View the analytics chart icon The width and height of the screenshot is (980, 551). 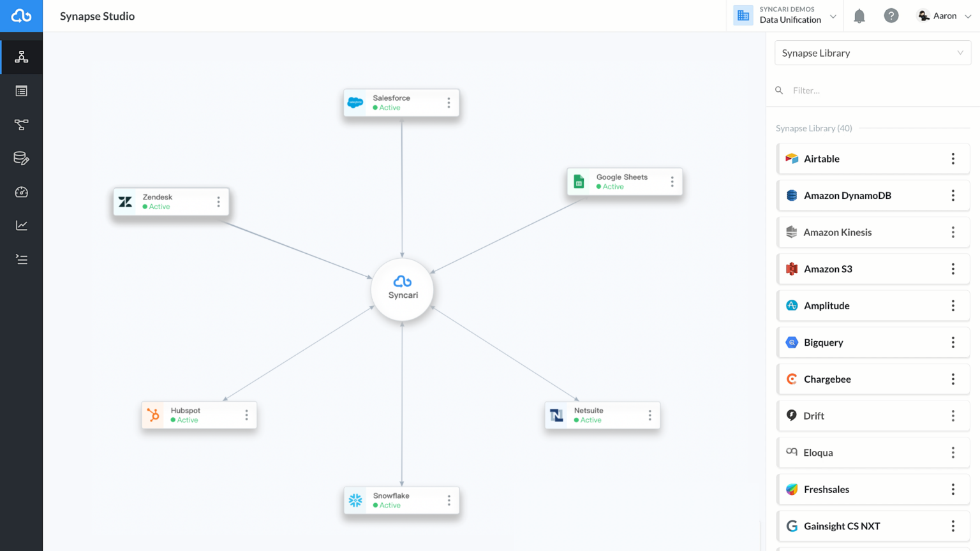point(21,225)
